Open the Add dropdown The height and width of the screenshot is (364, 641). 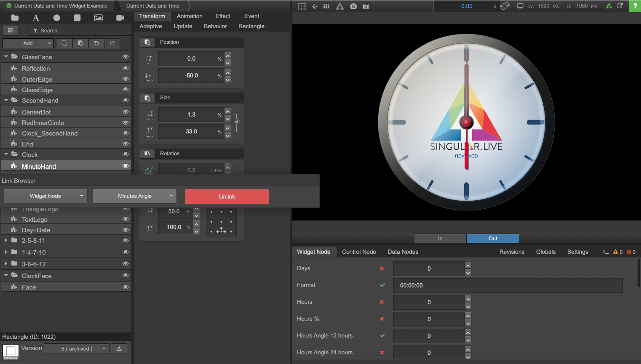(28, 43)
